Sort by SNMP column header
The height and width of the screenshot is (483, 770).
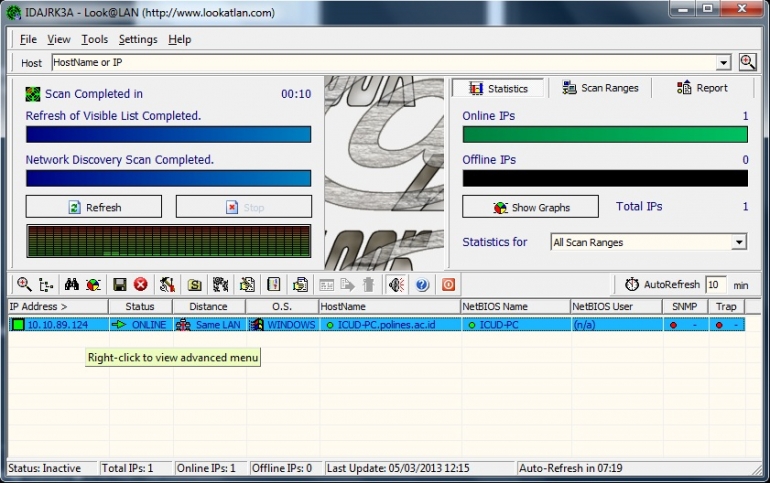coord(685,306)
